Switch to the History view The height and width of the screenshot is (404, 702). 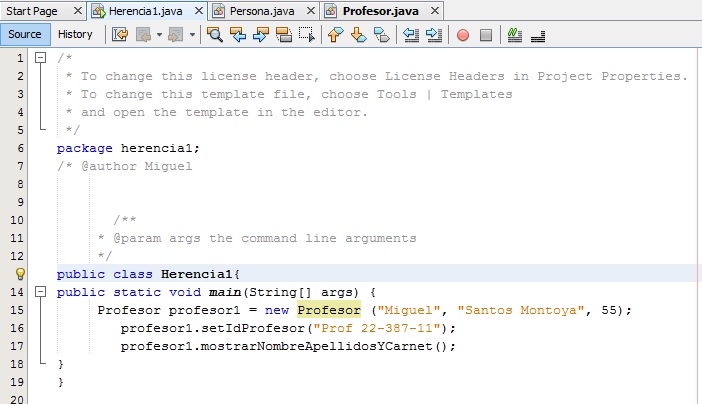pyautogui.click(x=75, y=34)
